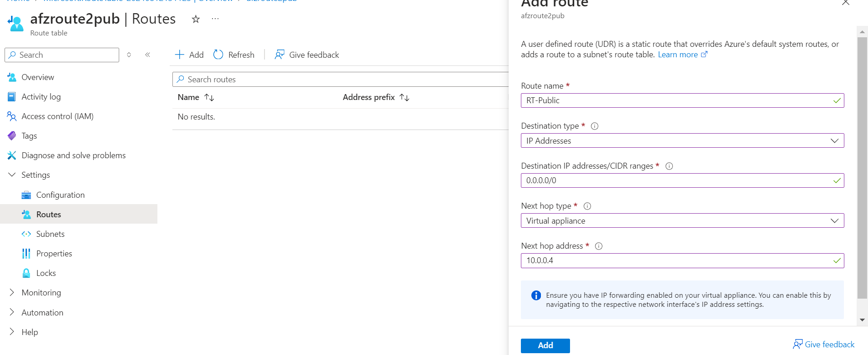Collapse the sidebar with double chevron icon

point(147,55)
